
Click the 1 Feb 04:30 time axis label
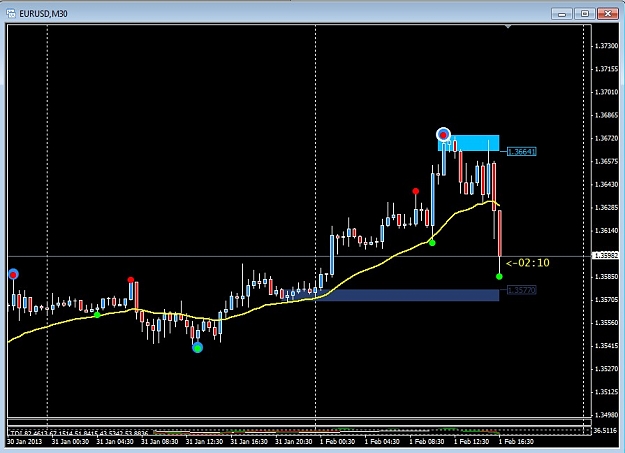point(382,442)
